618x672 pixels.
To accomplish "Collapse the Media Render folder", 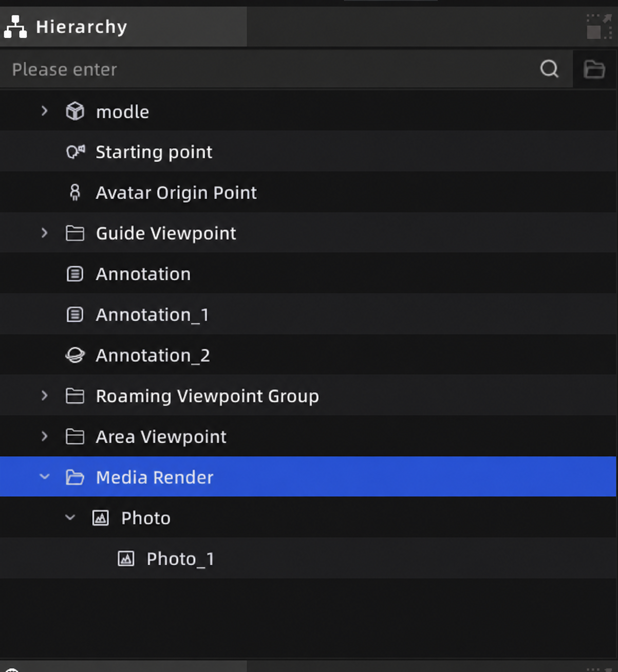I will coord(45,477).
